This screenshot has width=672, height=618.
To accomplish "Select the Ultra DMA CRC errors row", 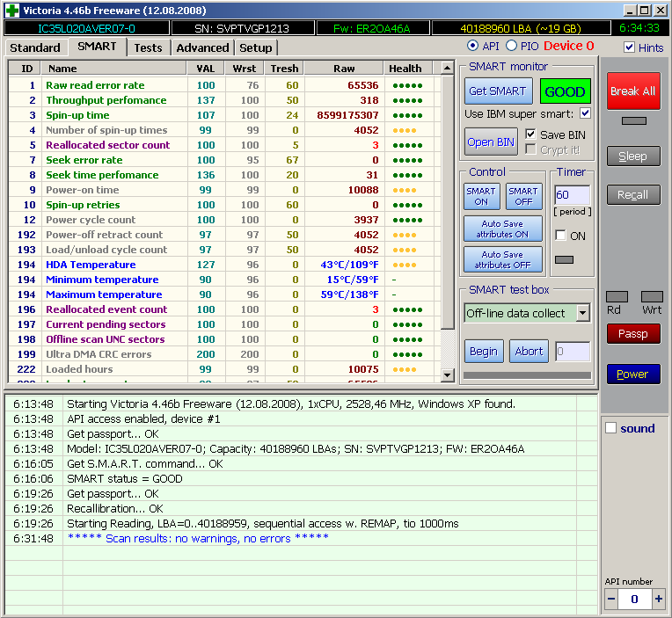I will point(224,354).
